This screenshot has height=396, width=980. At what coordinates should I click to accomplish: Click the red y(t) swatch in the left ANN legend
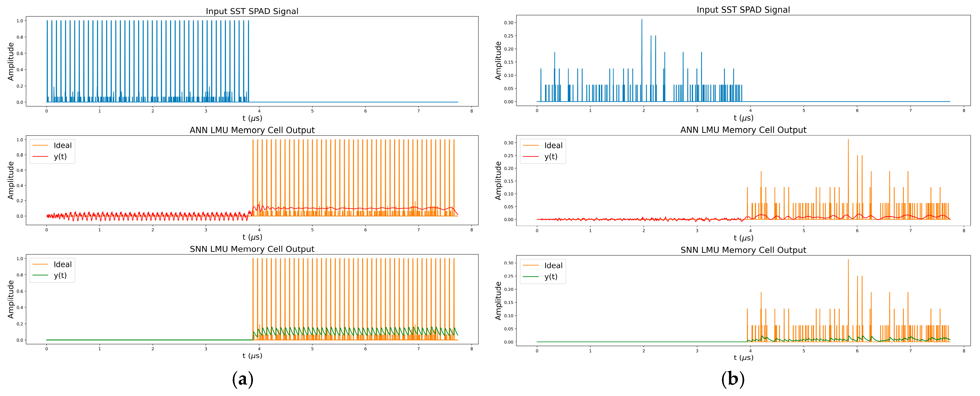pyautogui.click(x=40, y=156)
